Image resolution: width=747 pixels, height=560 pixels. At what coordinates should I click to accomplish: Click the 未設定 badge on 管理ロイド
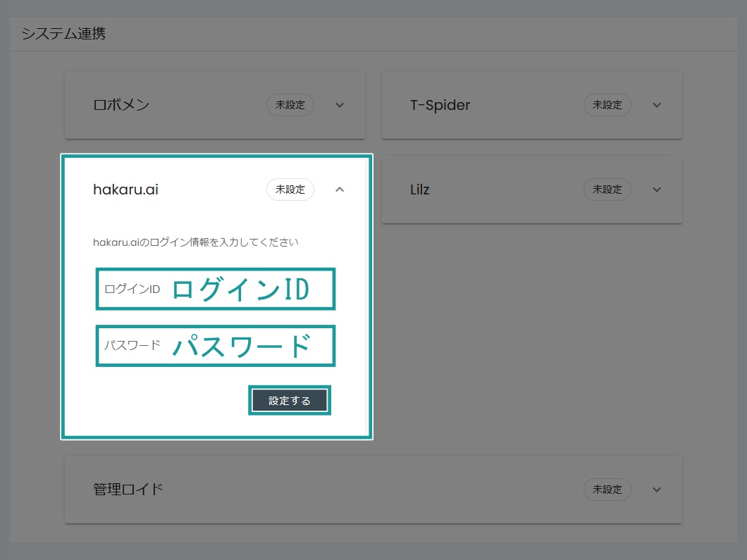[607, 490]
